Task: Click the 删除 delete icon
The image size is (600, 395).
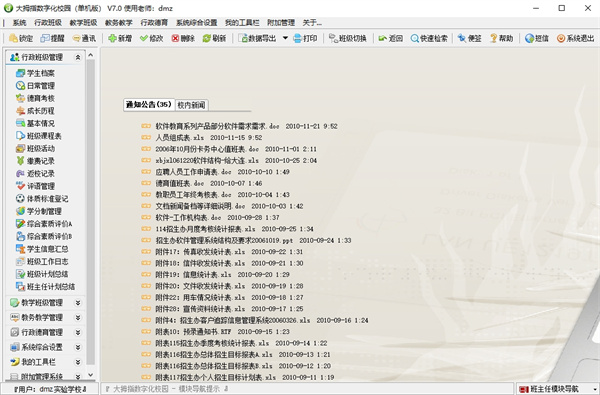Action: (175, 38)
